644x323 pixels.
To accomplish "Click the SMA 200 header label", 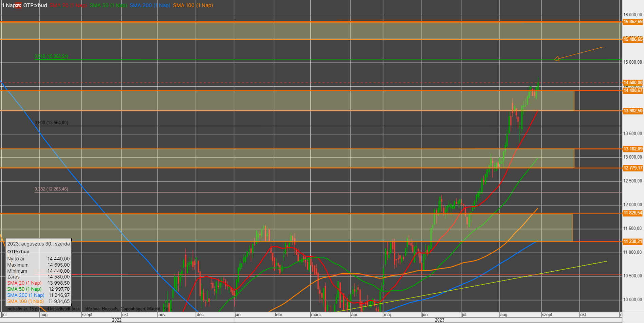I will click(150, 5).
